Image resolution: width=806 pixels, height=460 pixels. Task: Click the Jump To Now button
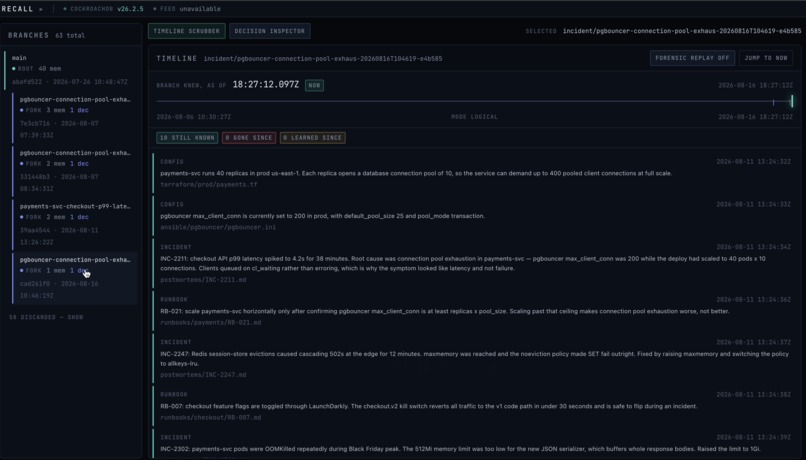[x=766, y=58]
